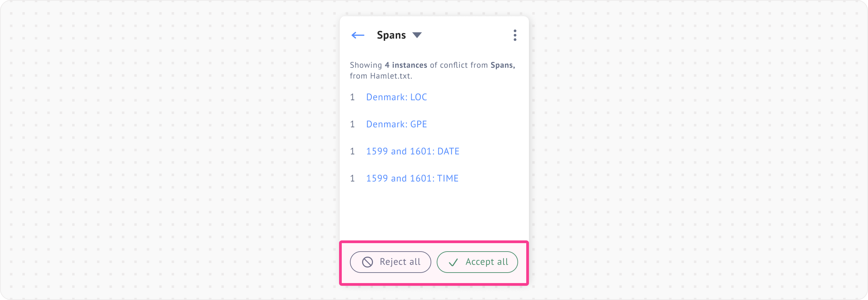Click the count number beside Denmark: GPE
Image resolution: width=868 pixels, height=300 pixels.
(x=352, y=124)
